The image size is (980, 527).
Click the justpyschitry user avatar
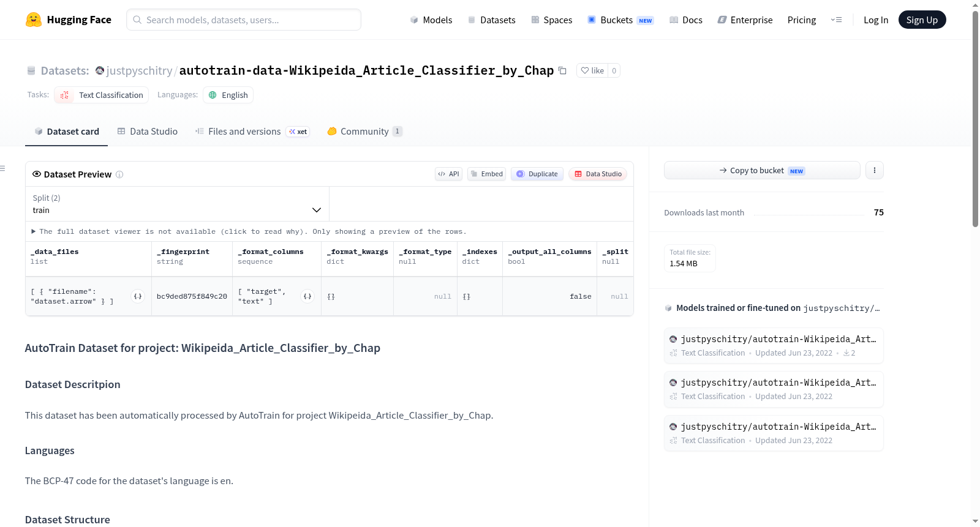click(x=100, y=70)
